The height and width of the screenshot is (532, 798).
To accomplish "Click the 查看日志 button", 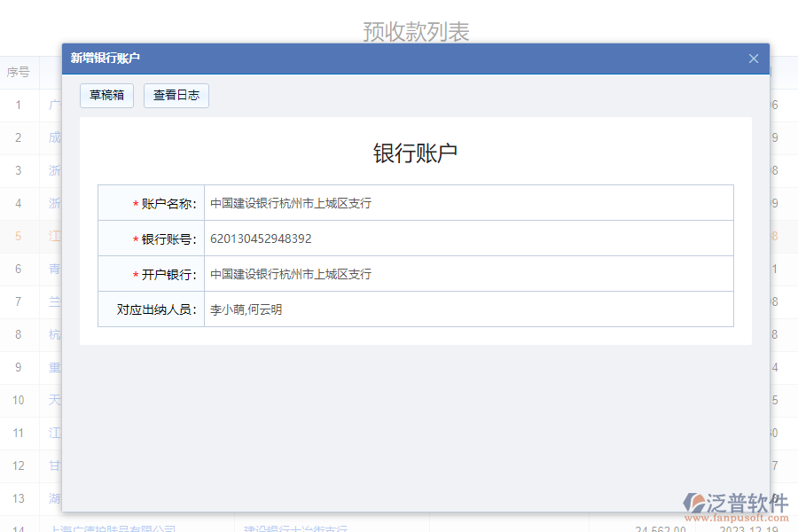I will click(x=176, y=95).
